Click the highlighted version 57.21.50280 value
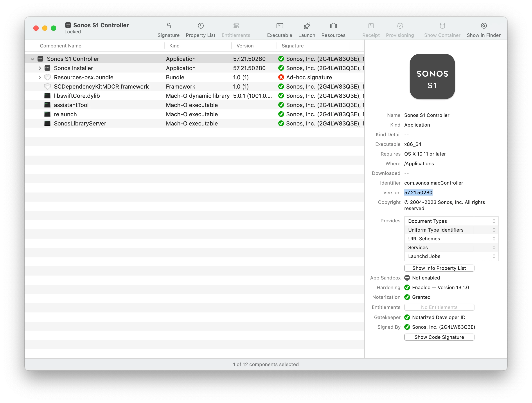532x403 pixels. point(418,192)
